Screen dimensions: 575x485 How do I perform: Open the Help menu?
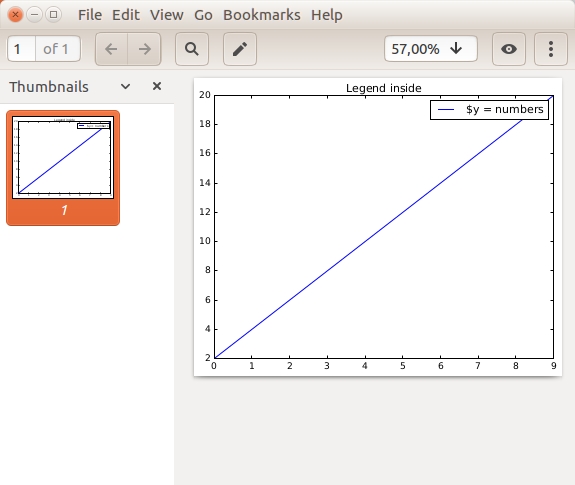[327, 15]
